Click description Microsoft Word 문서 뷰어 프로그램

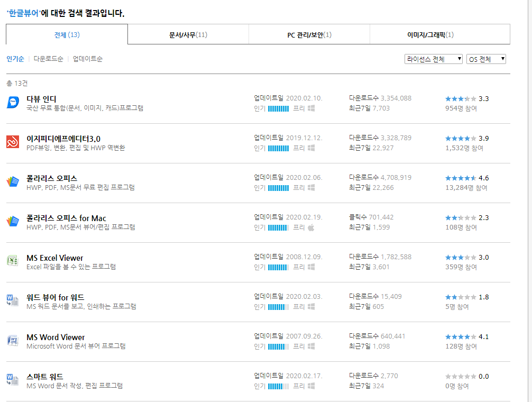click(x=76, y=346)
